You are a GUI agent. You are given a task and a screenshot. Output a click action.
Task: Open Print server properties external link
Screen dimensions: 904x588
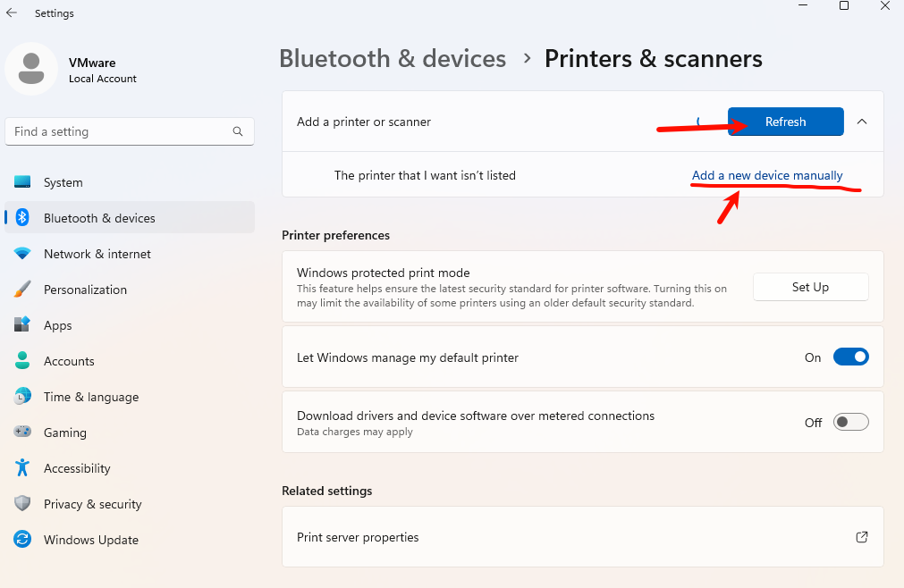862,537
